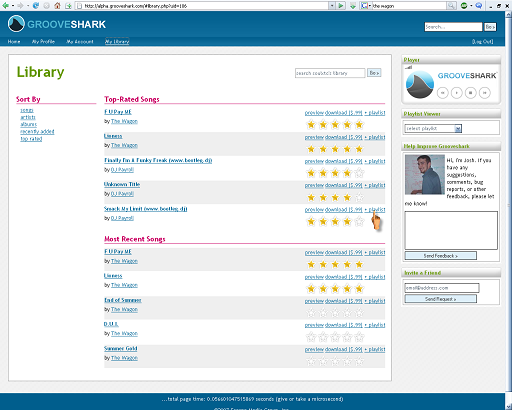The width and height of the screenshot is (512, 410).
Task: Click the invite a friend email field
Action: point(442,288)
